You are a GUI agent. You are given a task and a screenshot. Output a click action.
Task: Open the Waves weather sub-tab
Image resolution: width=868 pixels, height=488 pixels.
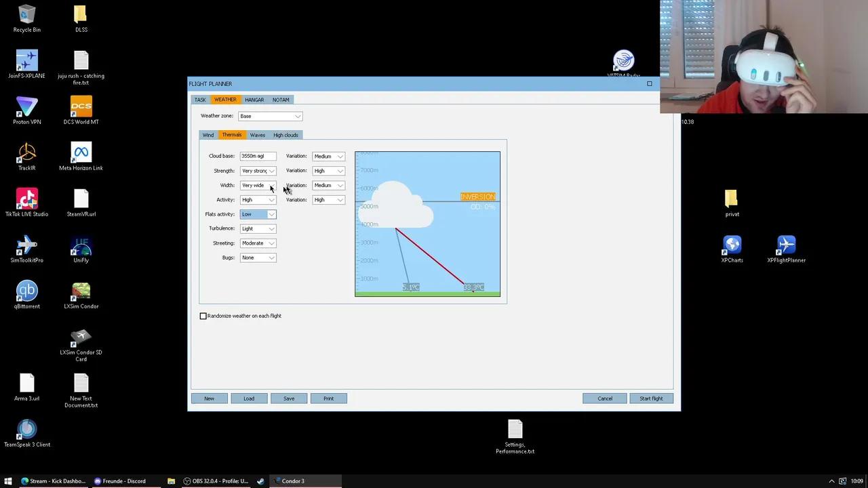point(257,135)
